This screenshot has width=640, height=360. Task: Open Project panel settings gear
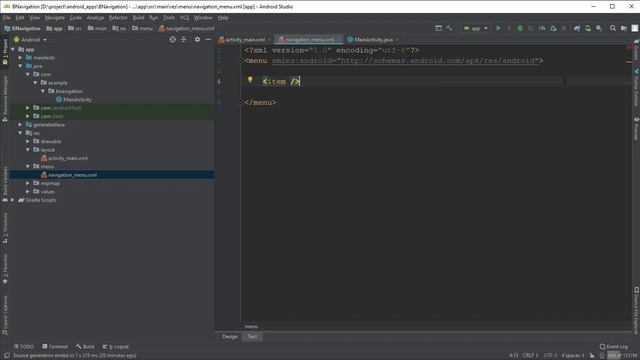point(197,39)
